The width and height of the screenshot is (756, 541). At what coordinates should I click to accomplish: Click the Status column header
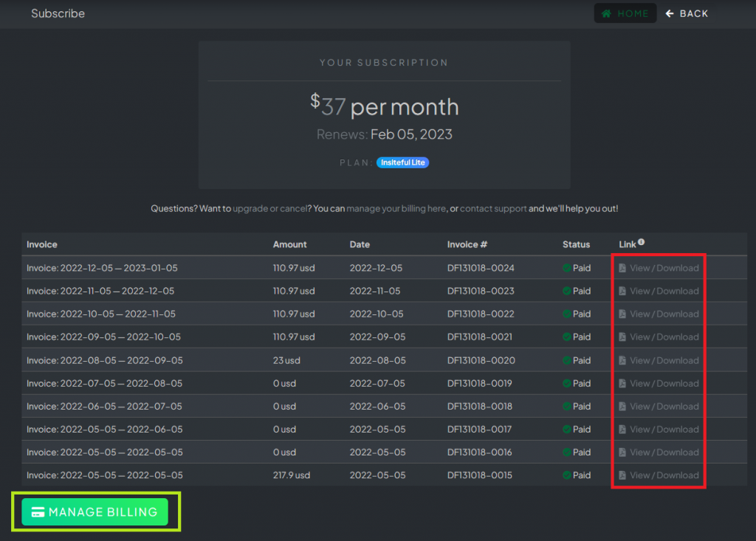pos(576,244)
